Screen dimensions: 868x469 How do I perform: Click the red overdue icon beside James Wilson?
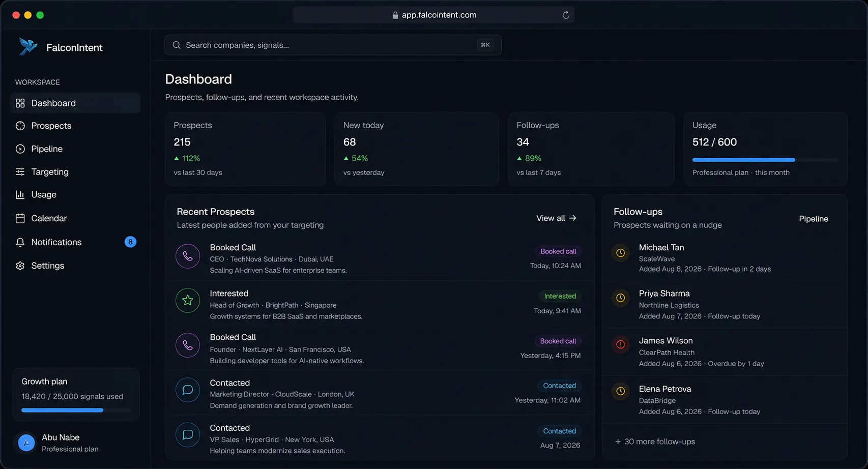[x=621, y=344]
